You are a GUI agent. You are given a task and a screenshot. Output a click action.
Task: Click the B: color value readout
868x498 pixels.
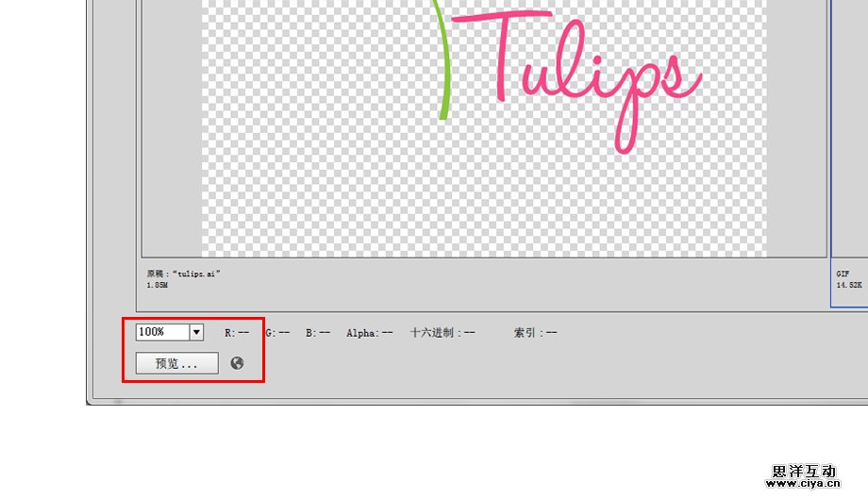[318, 333]
